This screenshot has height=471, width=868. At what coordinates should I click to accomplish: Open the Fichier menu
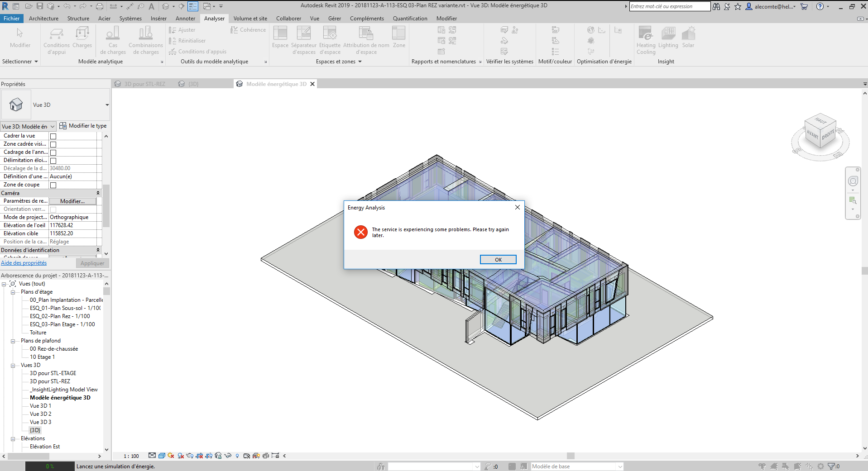(x=12, y=19)
